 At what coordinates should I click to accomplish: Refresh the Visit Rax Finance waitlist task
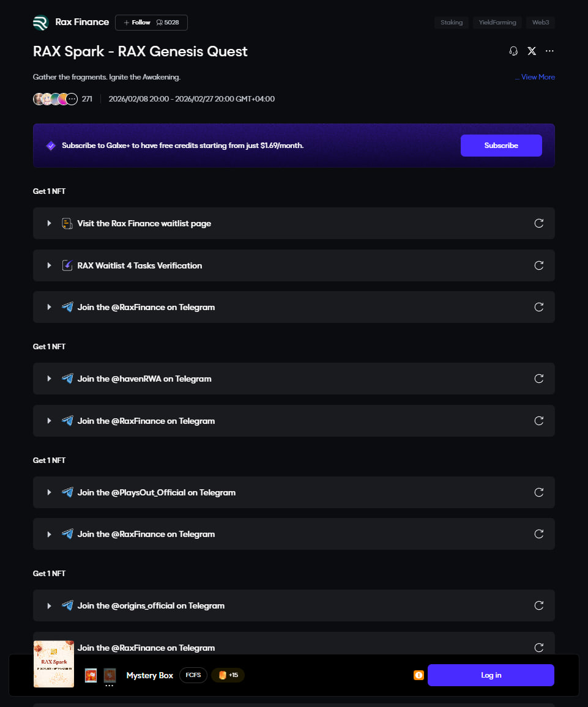coord(539,223)
